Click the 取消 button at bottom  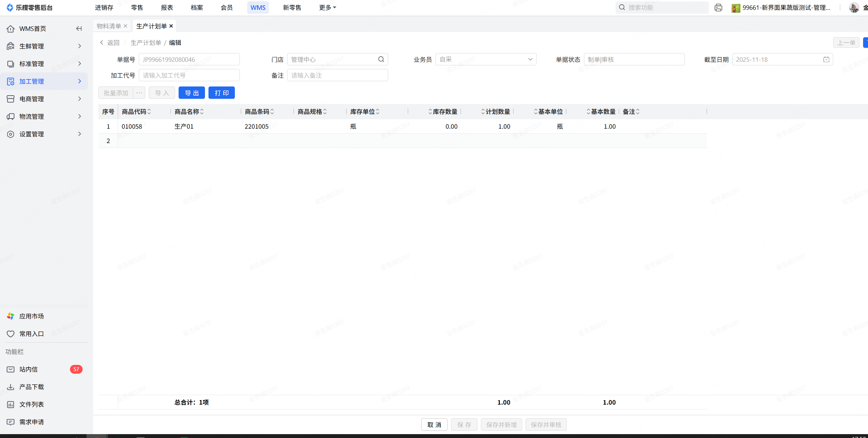434,425
